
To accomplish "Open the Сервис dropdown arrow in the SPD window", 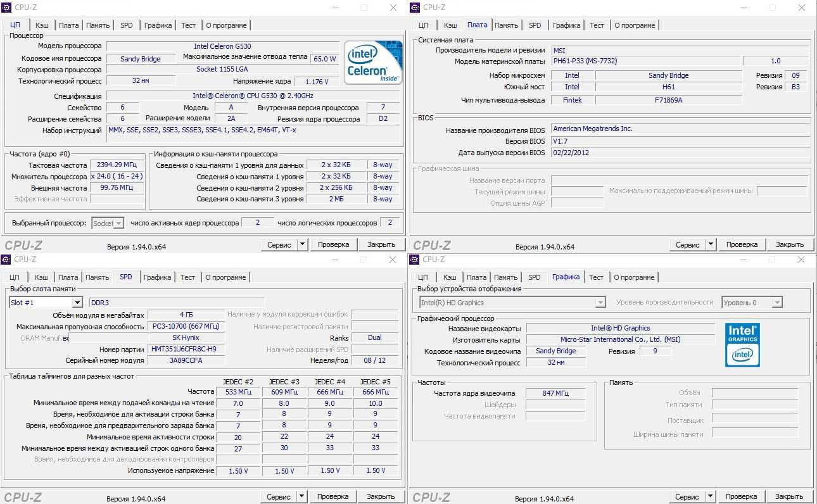I will click(301, 496).
